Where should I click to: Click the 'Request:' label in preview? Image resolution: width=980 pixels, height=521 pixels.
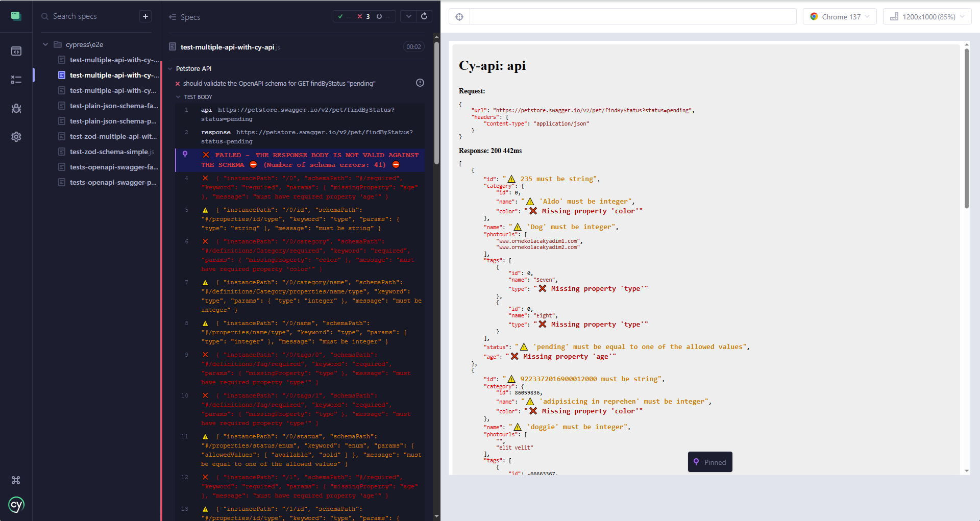point(472,91)
